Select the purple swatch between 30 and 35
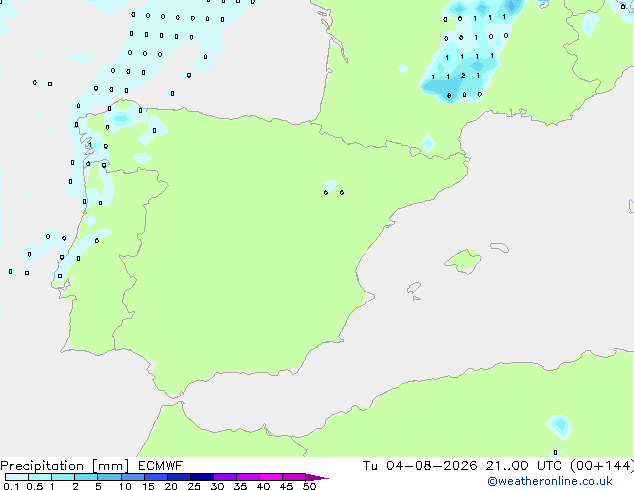The height and width of the screenshot is (490, 634). point(225,477)
